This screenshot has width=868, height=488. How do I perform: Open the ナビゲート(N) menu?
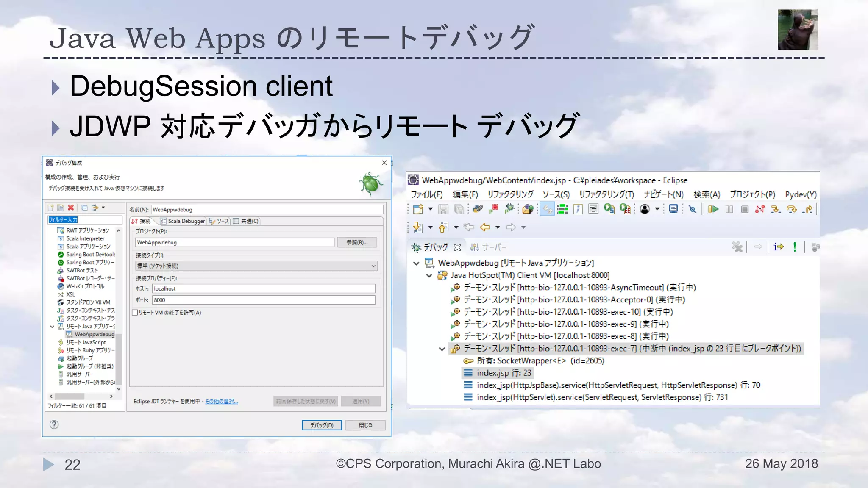click(x=663, y=194)
